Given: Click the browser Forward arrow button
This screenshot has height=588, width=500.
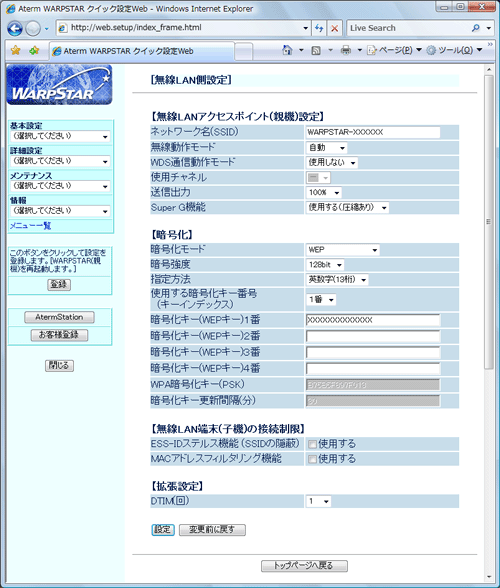Looking at the screenshot, I should (x=33, y=28).
